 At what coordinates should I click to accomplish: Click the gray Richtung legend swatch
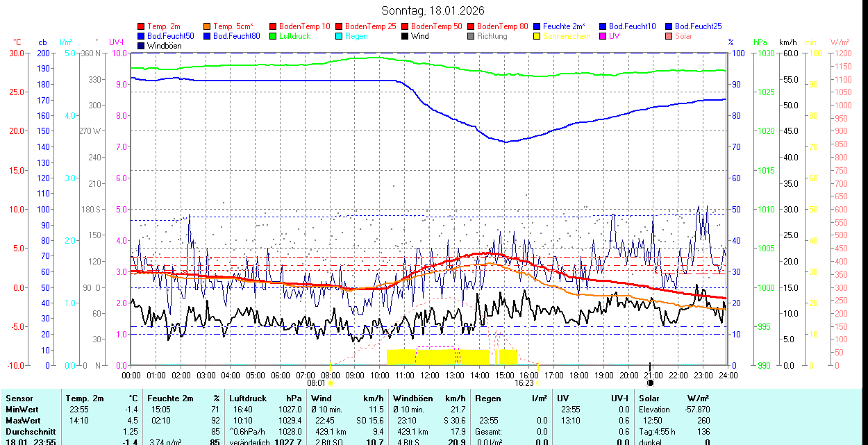[471, 36]
